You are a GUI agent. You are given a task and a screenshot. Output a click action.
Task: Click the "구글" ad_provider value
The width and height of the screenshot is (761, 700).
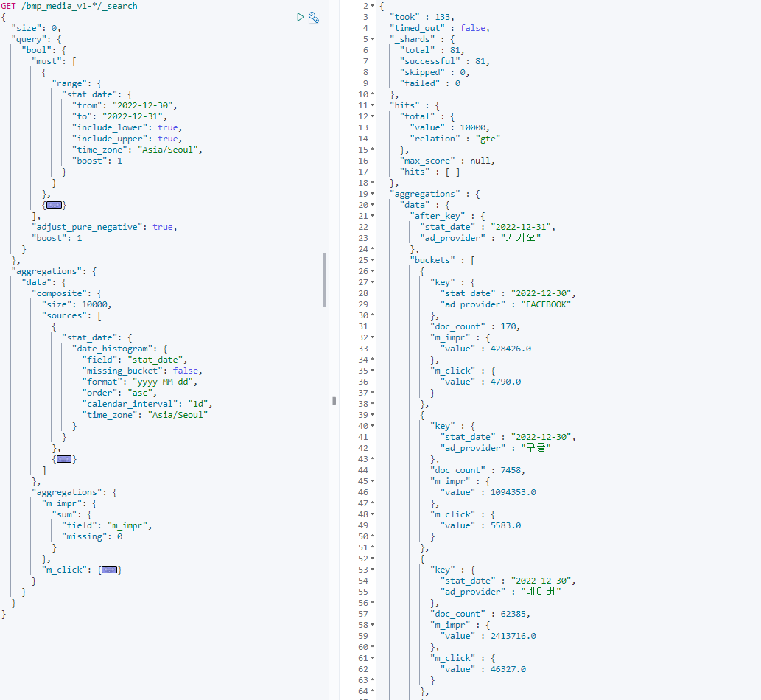click(x=536, y=448)
